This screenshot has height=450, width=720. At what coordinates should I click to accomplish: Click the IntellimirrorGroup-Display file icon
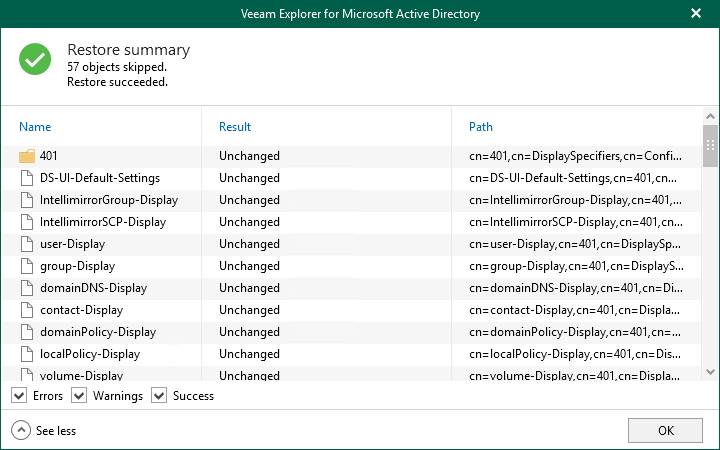[x=27, y=200]
